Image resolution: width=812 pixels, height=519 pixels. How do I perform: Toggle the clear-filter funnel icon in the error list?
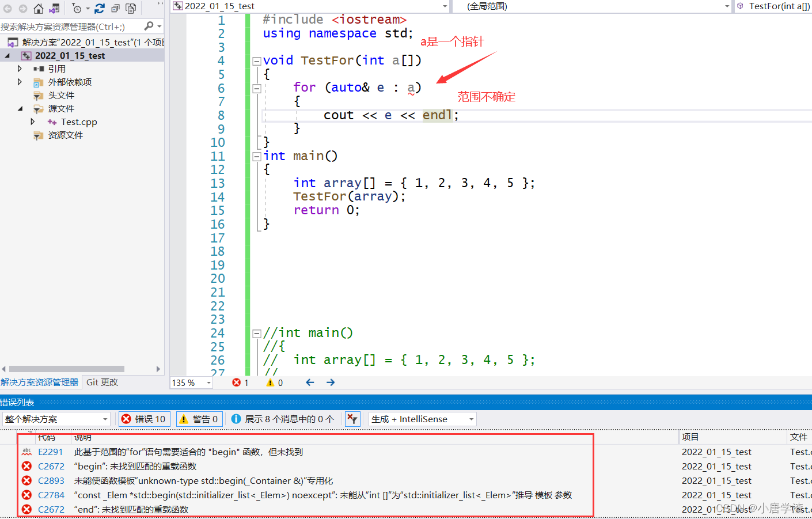(352, 419)
